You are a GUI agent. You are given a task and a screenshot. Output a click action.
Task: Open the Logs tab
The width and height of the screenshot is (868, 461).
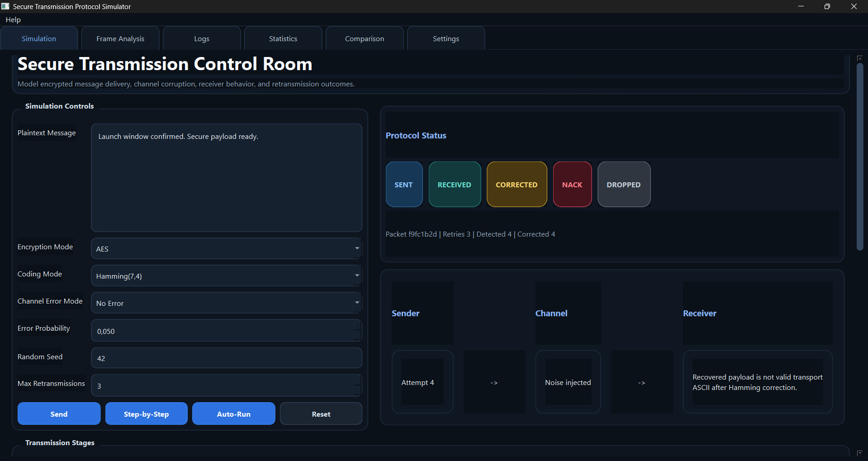coord(202,38)
